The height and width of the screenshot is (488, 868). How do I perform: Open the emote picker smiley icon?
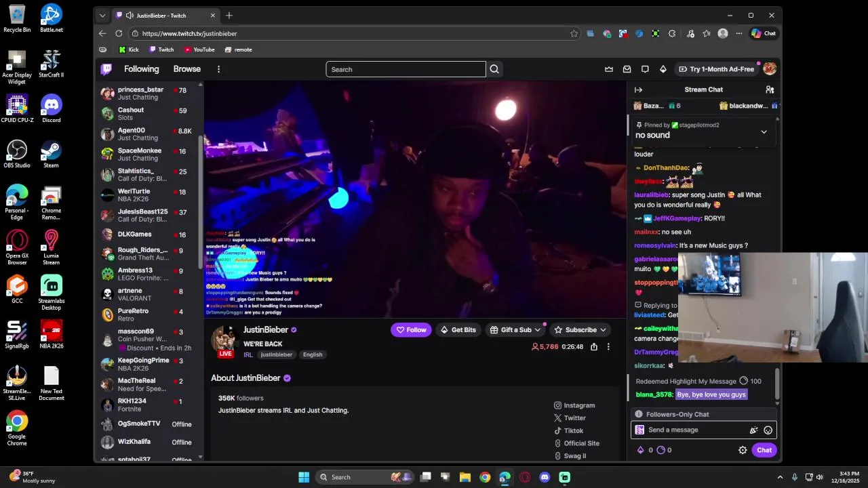768,430
